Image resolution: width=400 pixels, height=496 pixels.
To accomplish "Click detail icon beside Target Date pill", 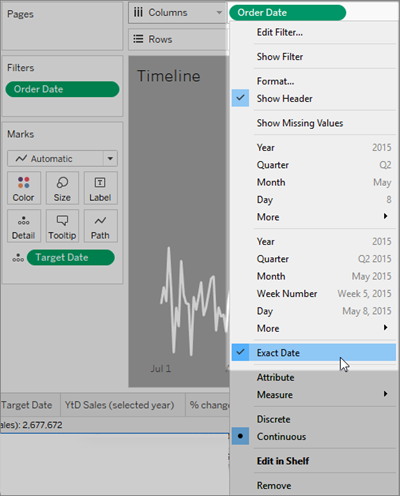I will pos(18,258).
